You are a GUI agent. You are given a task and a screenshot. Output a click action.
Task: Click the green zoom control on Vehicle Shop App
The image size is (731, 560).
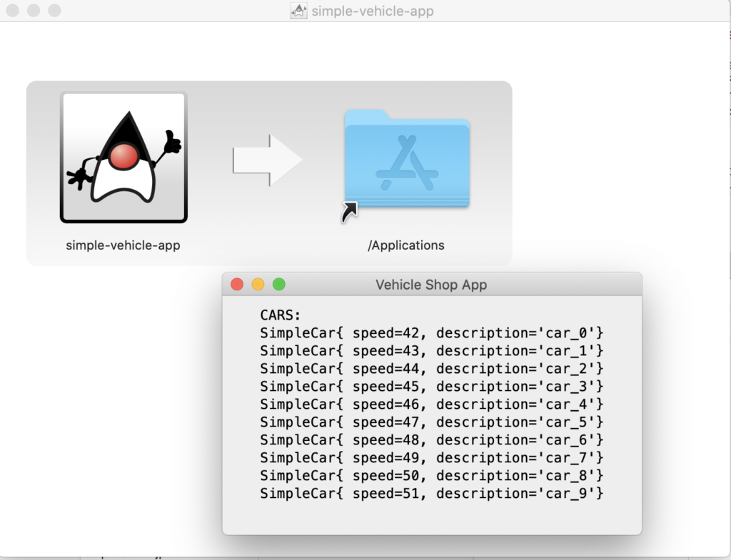[x=279, y=284]
